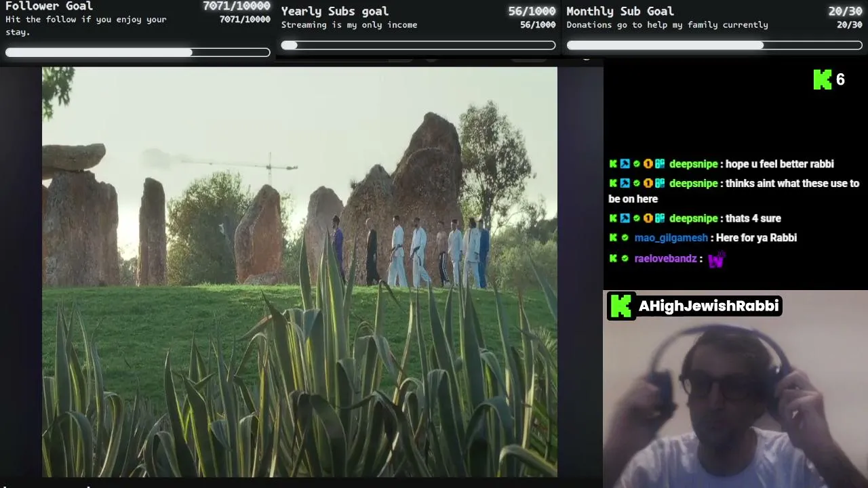
Task: Click blue arrow badge on "thinks aint what these" message
Action: 625,183
